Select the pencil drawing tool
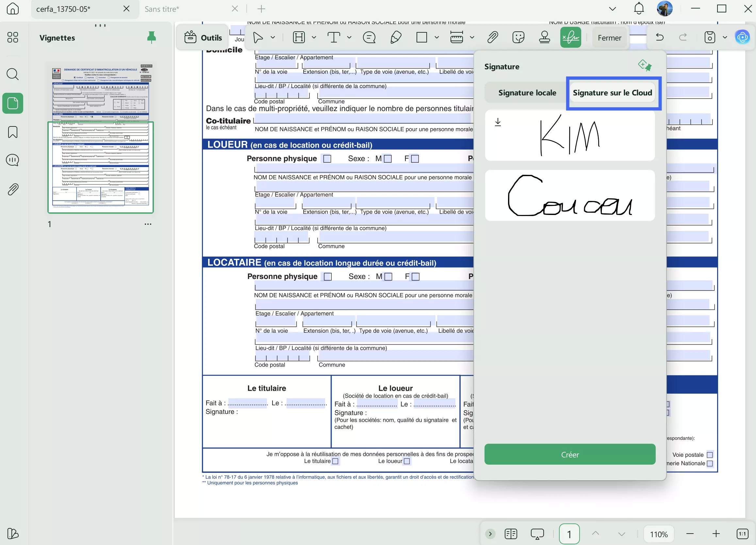 pos(396,37)
